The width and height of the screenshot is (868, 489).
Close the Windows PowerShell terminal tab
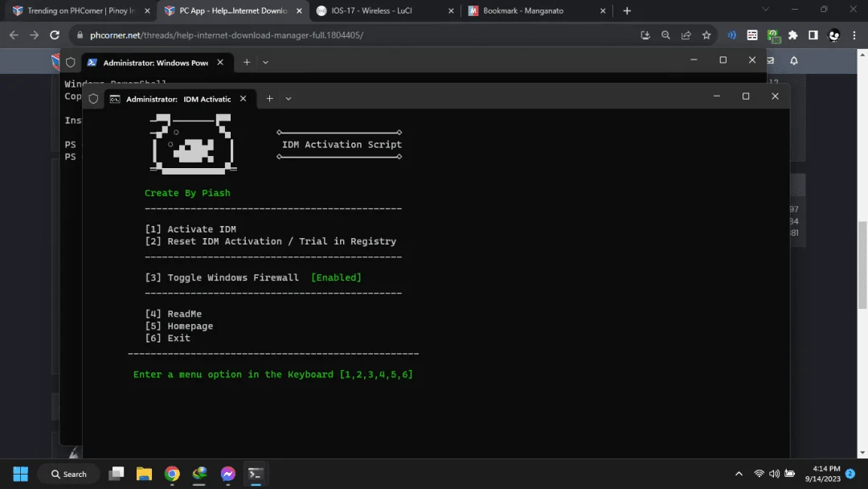tap(220, 62)
